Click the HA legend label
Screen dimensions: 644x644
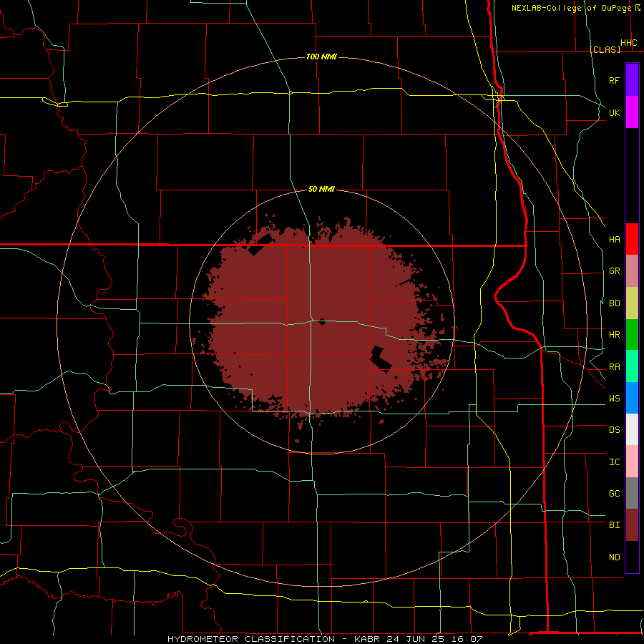(x=614, y=240)
